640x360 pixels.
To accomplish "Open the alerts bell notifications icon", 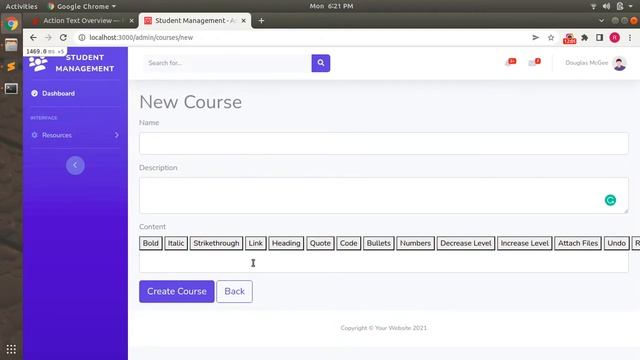I will (x=510, y=62).
